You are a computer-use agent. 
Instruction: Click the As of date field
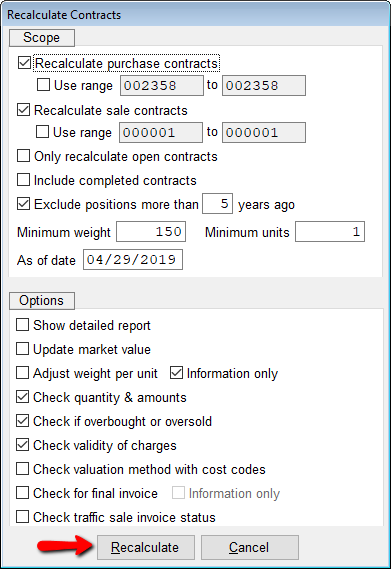[133, 259]
